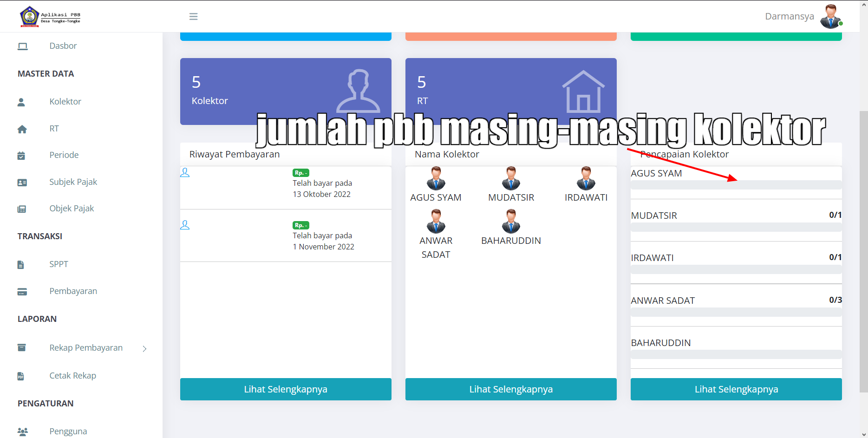Click Lihat Selengkapnya under Riwayat Pembayaran
The width and height of the screenshot is (868, 438).
[x=285, y=389]
